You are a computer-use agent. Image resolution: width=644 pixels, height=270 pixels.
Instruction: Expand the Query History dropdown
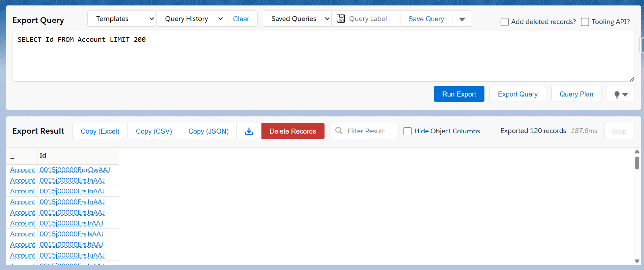(x=190, y=19)
